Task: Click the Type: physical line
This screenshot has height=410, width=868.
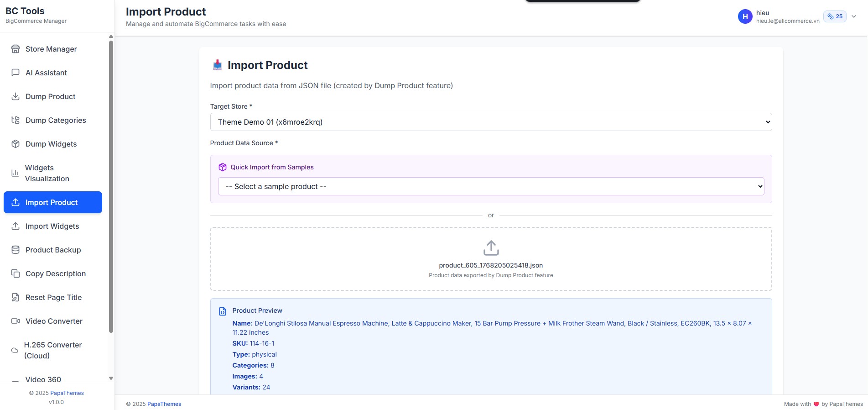Action: [x=255, y=354]
